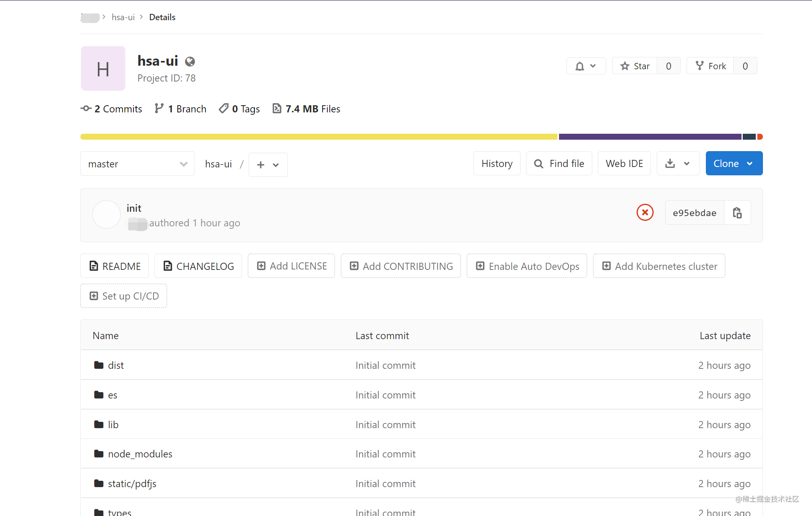Image resolution: width=812 pixels, height=516 pixels.
Task: Fork the hsa-ui project
Action: coord(710,66)
